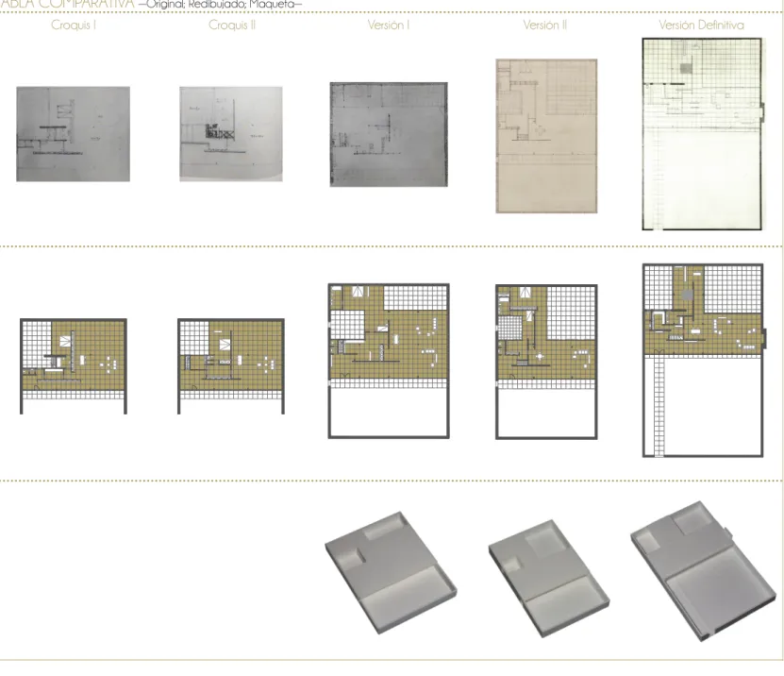Open the Versión Definitiva original drawing
The height and width of the screenshot is (676, 784).
(703, 134)
